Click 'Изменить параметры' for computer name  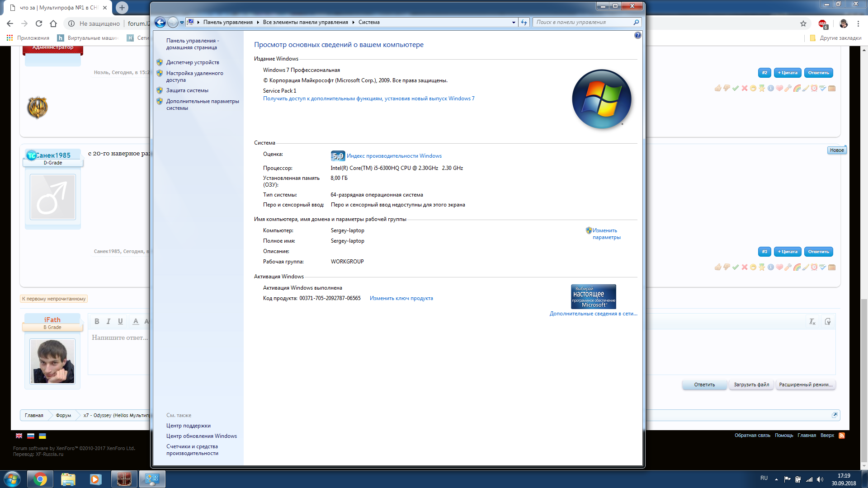606,234
